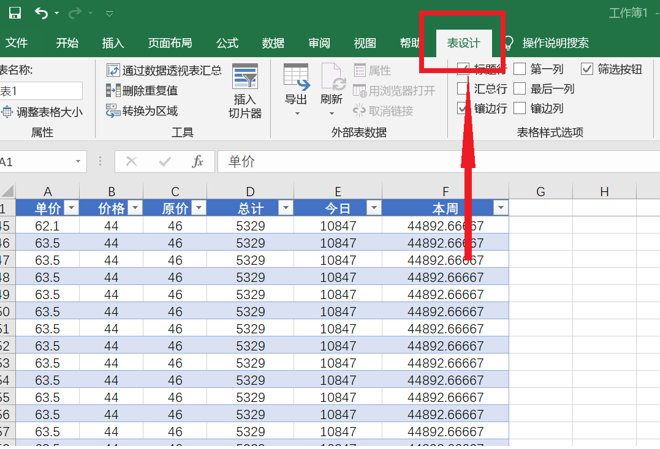Click the Redo arrow icon
This screenshot has height=449, width=660.
[75, 13]
